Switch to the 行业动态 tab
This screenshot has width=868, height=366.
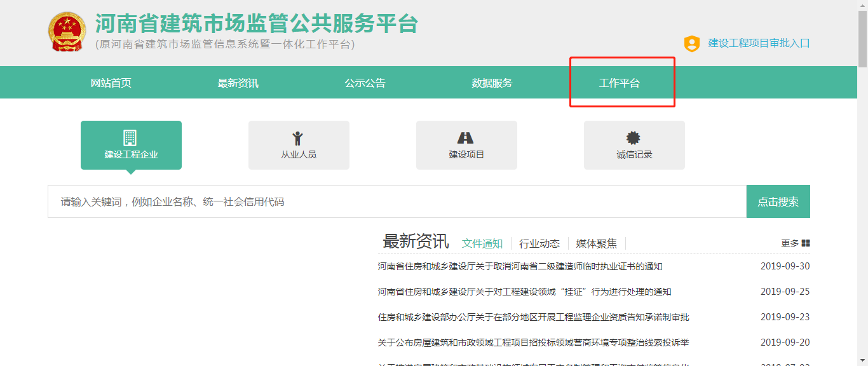point(539,243)
